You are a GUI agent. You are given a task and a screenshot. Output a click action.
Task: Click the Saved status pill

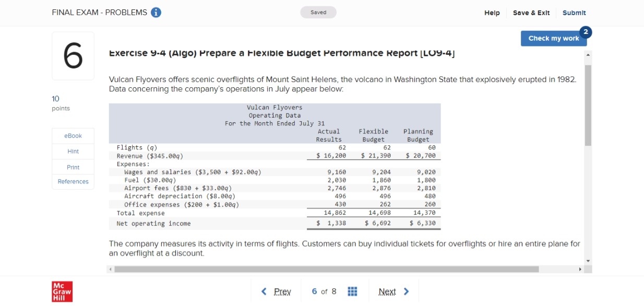[x=318, y=13]
